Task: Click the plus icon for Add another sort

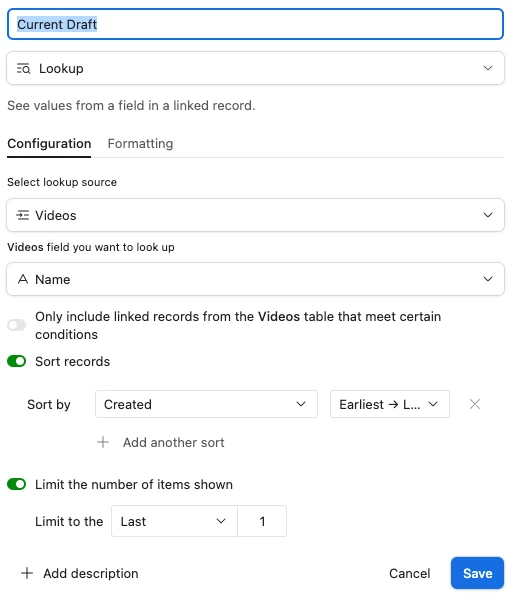Action: click(x=103, y=442)
